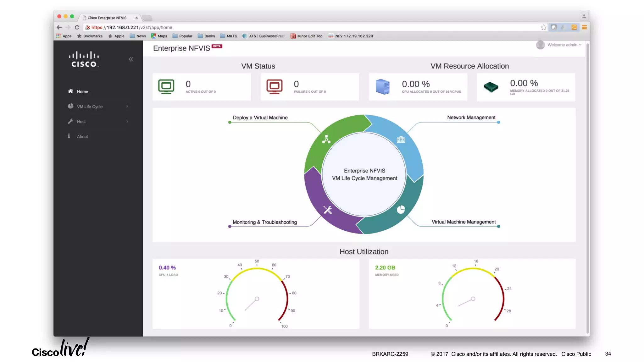Reload the page in the browser
Screen dimensions: 644x362
pos(77,27)
